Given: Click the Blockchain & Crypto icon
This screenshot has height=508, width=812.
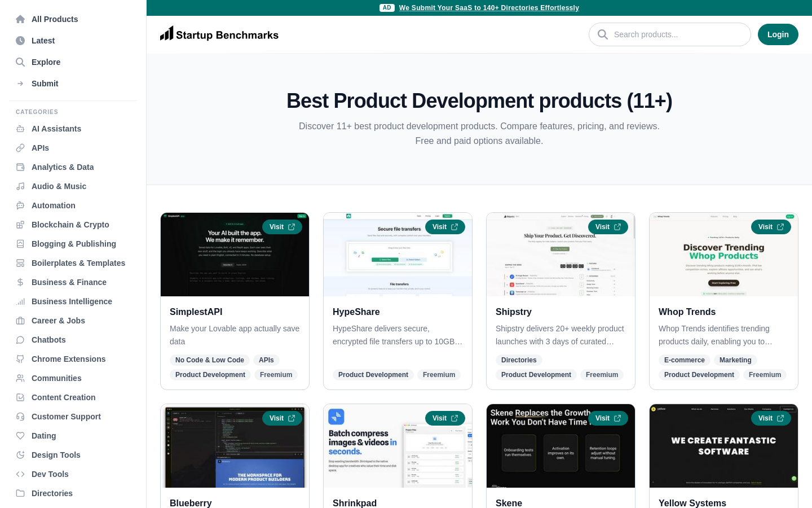Looking at the screenshot, I should [20, 225].
